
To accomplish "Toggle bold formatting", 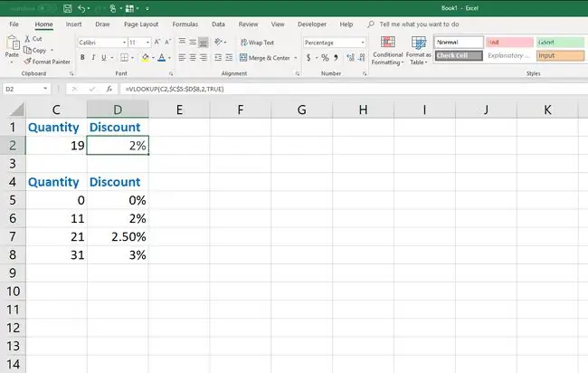I will 82,57.
